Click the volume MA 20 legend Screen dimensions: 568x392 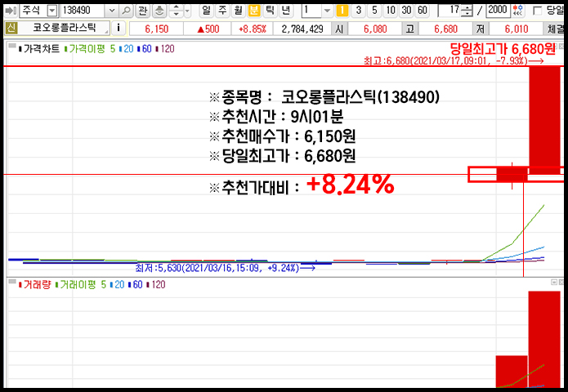[117, 284]
